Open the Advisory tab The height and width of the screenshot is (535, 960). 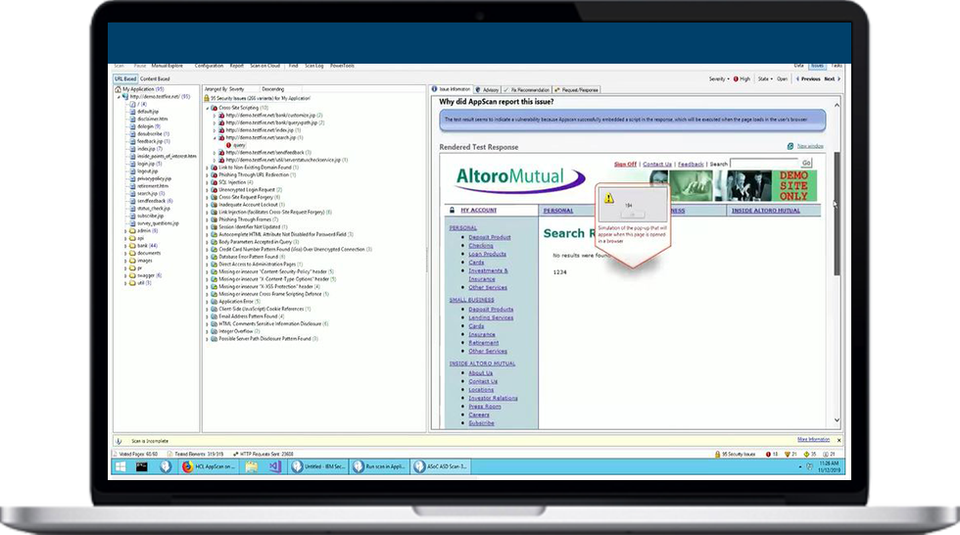point(490,89)
